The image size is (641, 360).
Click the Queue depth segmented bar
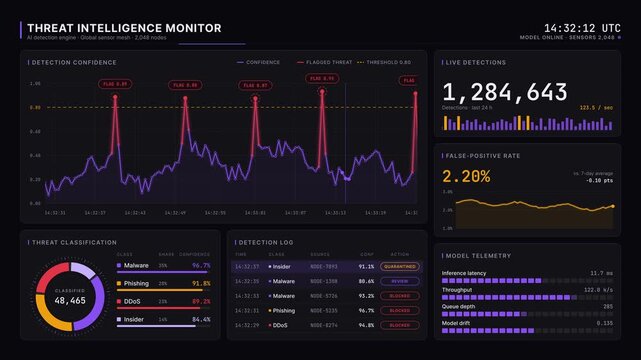click(527, 314)
